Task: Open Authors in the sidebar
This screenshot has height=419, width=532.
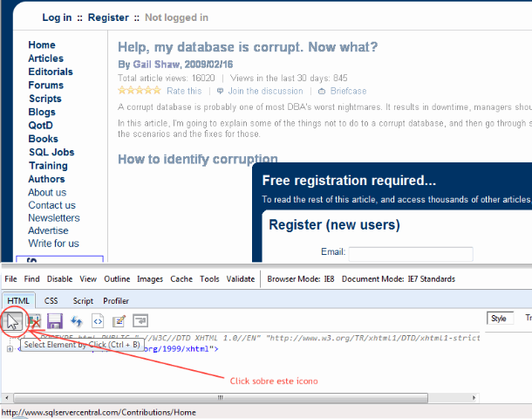Action: click(x=46, y=179)
